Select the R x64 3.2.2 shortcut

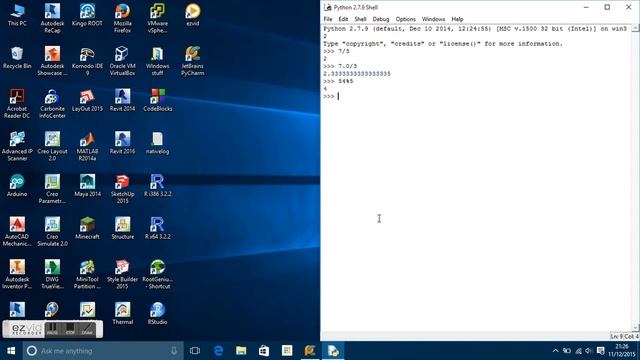tap(158, 229)
